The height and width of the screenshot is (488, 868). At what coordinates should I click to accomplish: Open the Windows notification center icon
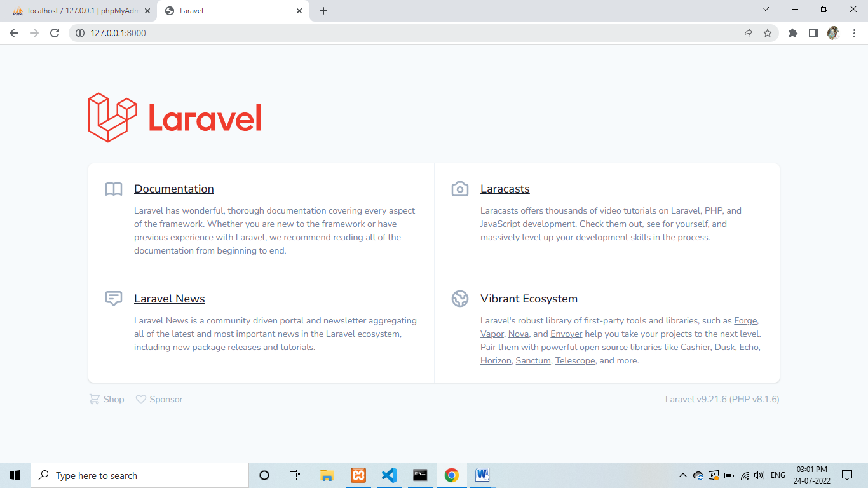click(847, 475)
